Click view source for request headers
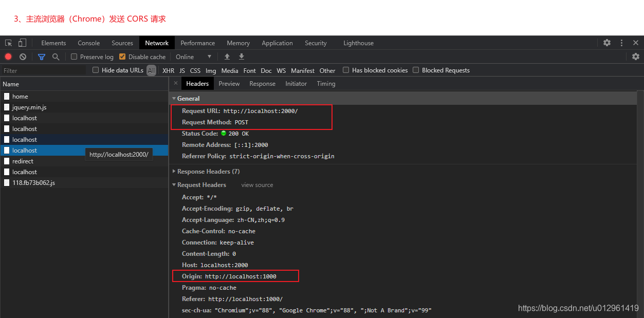This screenshot has height=318, width=644. 257,185
